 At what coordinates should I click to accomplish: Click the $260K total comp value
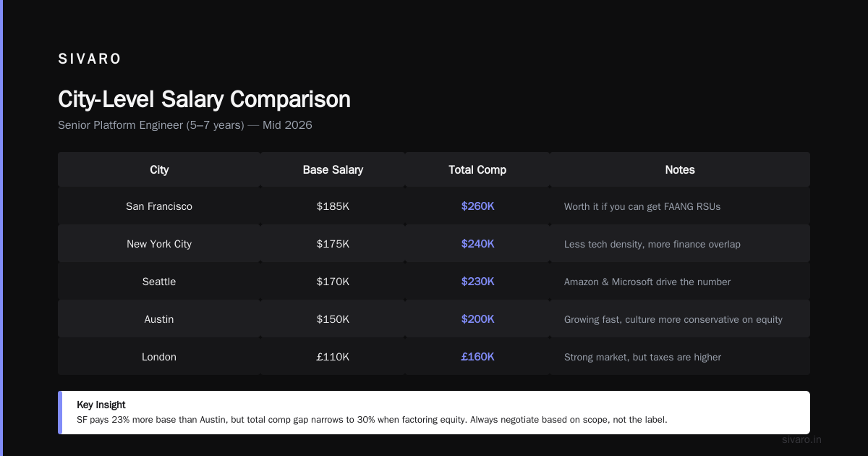click(x=477, y=206)
